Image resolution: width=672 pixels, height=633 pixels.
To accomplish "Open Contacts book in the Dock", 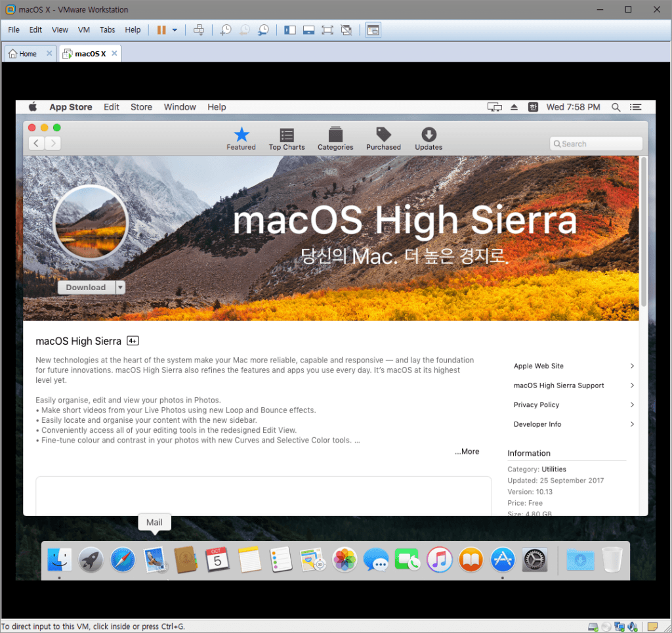I will 186,559.
